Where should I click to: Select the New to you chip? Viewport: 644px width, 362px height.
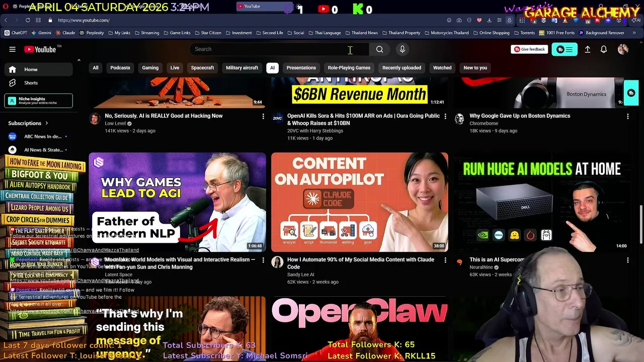tap(475, 68)
